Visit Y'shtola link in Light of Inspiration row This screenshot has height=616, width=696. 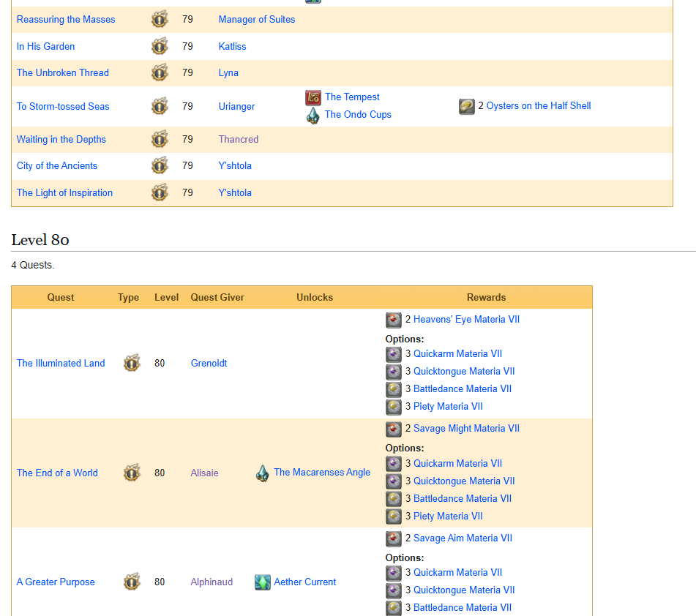[x=235, y=192]
